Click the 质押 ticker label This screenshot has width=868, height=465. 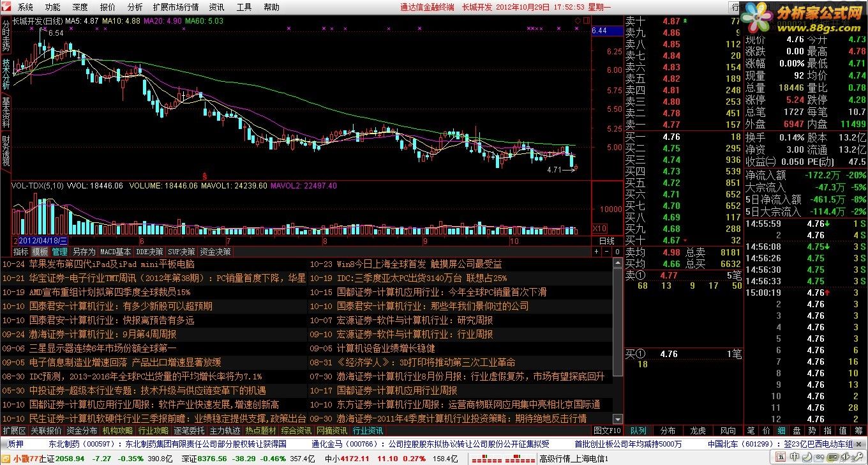point(16,444)
